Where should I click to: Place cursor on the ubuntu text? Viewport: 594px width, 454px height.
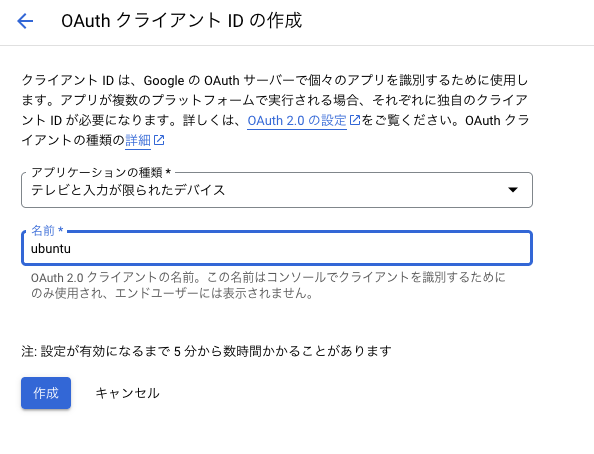(51, 249)
